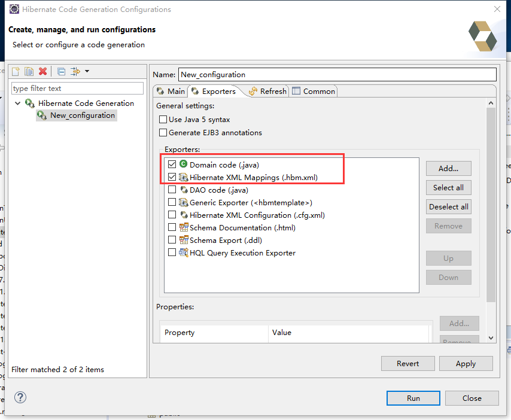Enable Use Java 5 syntax checkbox

163,120
